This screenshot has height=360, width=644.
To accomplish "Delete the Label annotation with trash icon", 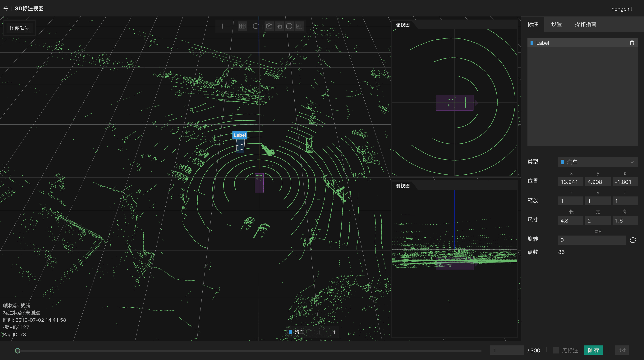I will pyautogui.click(x=632, y=43).
